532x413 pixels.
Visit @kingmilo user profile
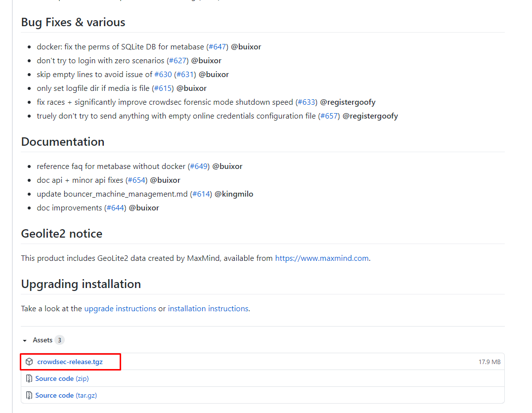234,194
